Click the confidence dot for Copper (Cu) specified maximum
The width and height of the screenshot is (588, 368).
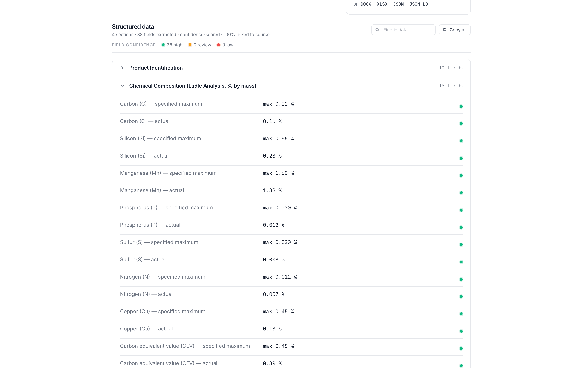pos(461,314)
